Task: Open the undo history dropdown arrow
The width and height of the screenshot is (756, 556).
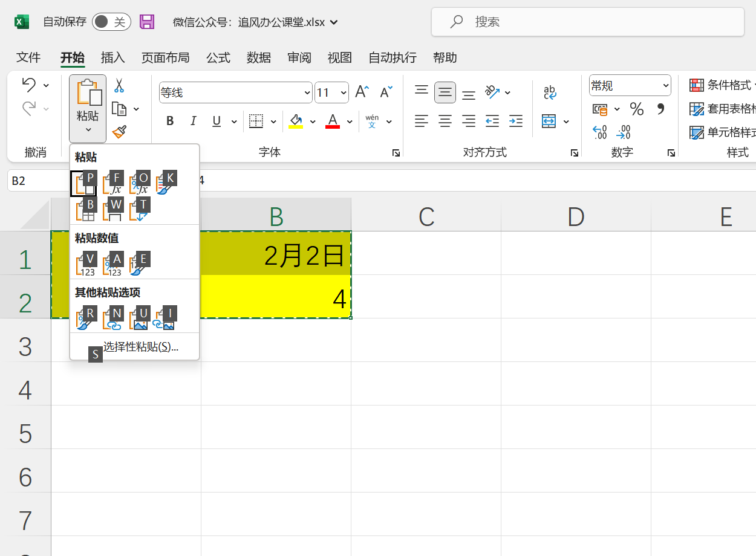Action: pyautogui.click(x=46, y=85)
